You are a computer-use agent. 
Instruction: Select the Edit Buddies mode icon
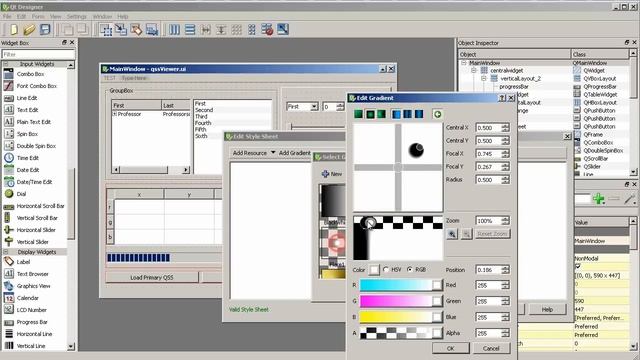136,29
